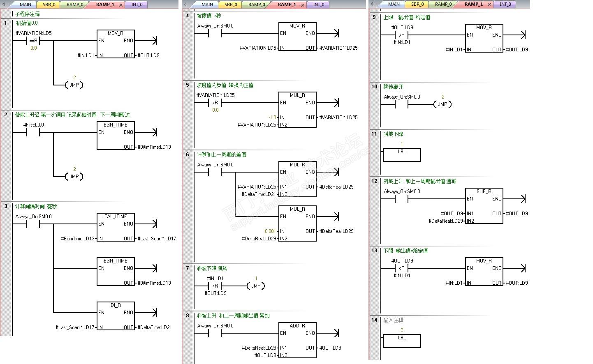Viewport: 593px width, 364px height.
Task: Click the tab scroll-left arrow beside MAIN above network 4
Action: 186,5
